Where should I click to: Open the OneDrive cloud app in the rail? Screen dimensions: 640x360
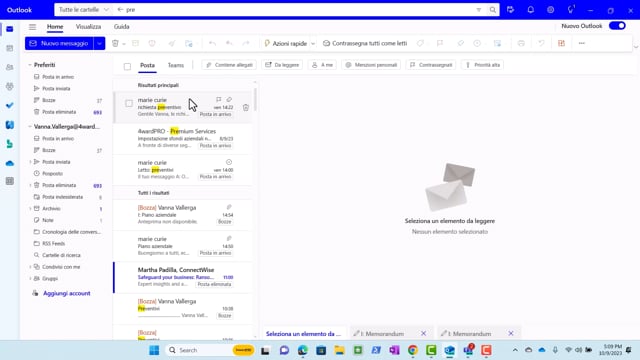tap(10, 163)
